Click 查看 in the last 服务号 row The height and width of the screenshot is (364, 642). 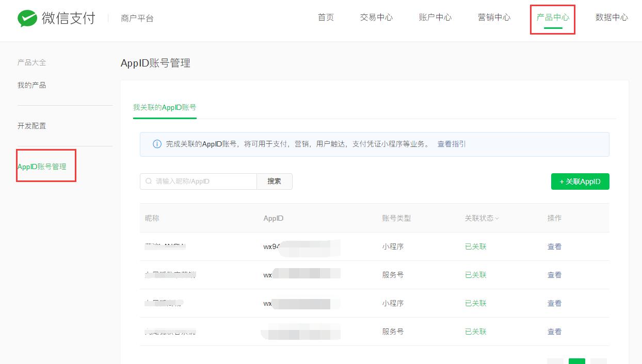pyautogui.click(x=554, y=332)
